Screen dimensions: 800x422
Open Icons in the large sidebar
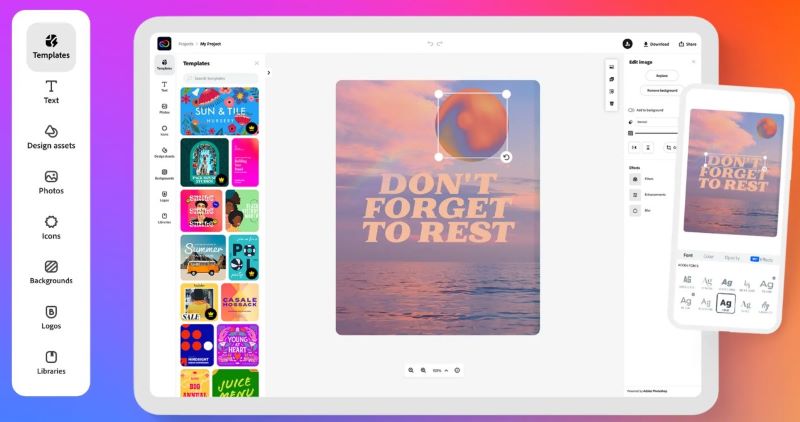(51, 227)
